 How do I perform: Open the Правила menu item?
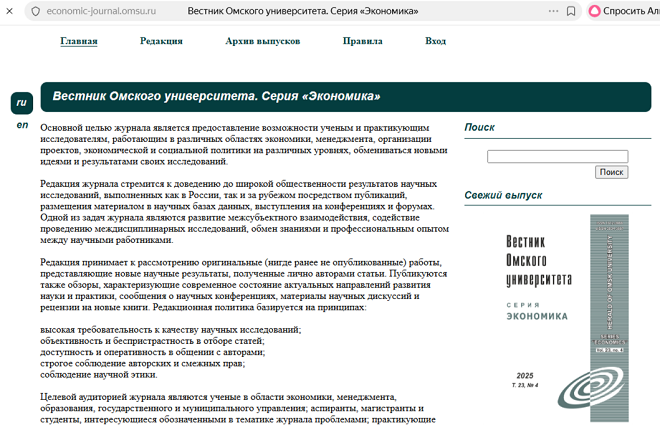pos(362,41)
